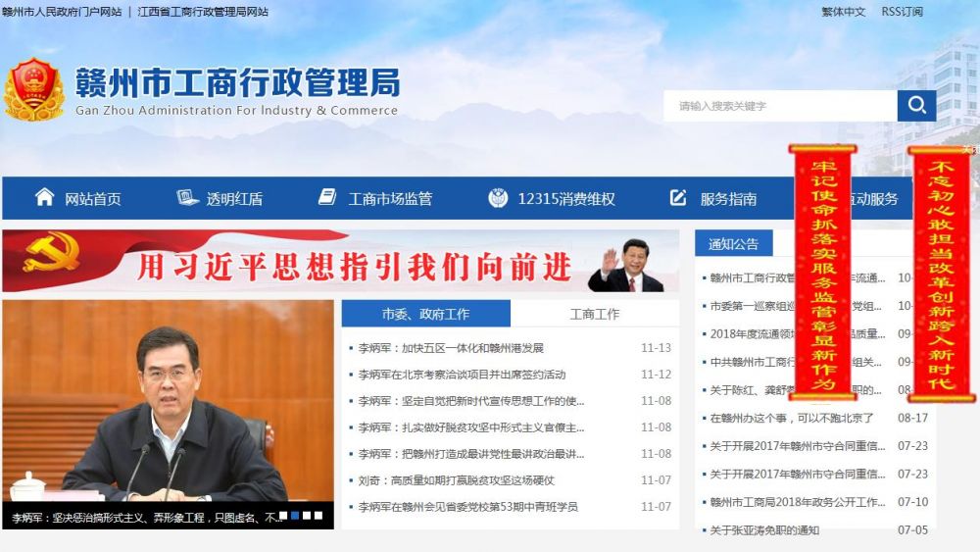Click the 李炳军 news slideshow photo

point(168,402)
